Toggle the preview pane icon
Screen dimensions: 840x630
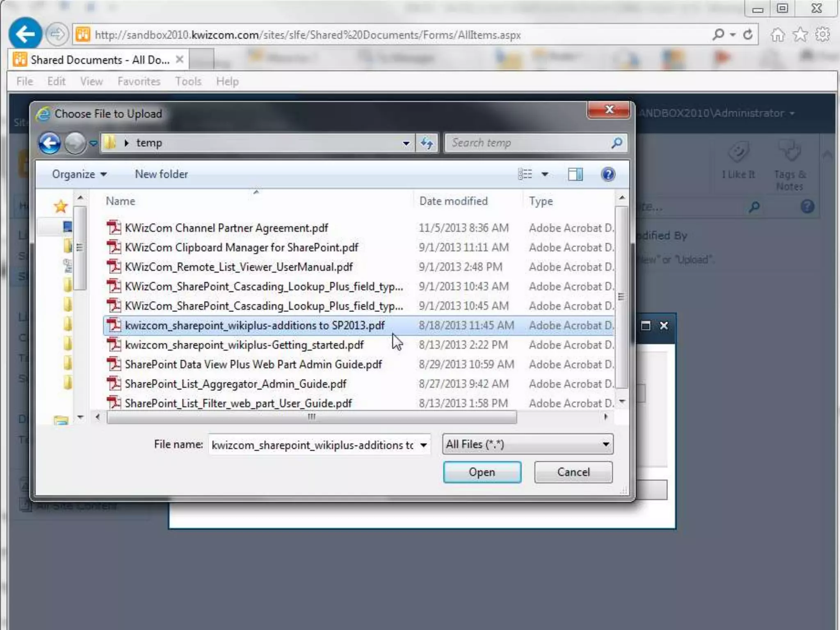pyautogui.click(x=575, y=174)
